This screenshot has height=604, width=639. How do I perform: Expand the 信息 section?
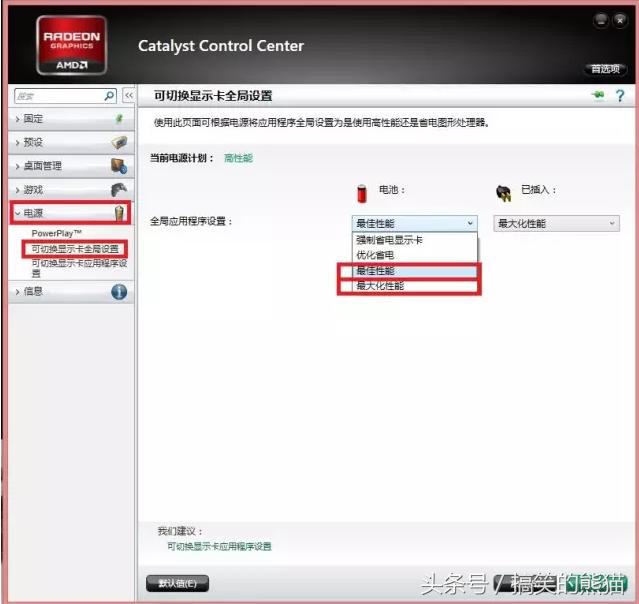71,292
